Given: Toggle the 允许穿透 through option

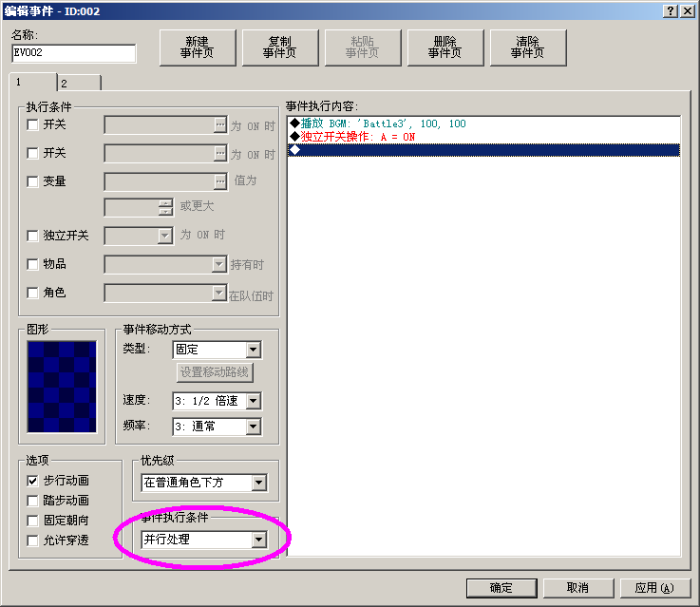Looking at the screenshot, I should click(32, 541).
